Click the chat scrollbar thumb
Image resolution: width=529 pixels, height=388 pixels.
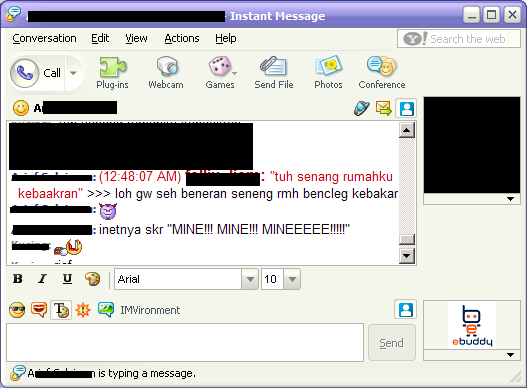[407, 239]
